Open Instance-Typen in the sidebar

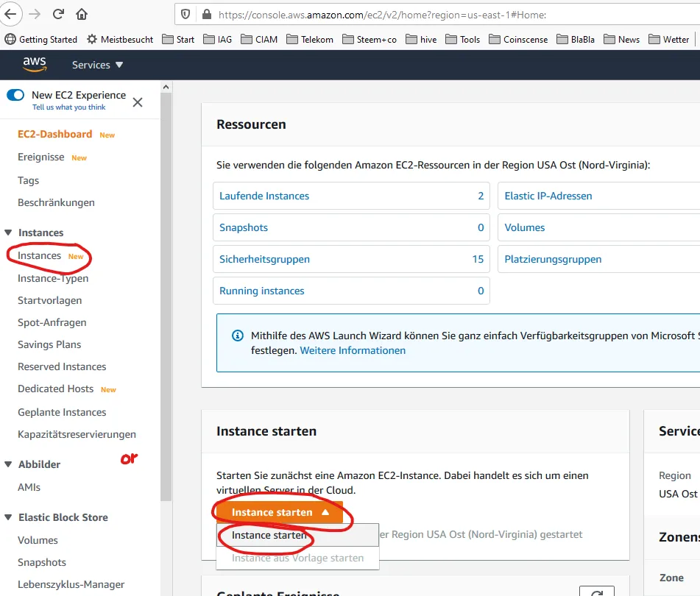tap(53, 278)
